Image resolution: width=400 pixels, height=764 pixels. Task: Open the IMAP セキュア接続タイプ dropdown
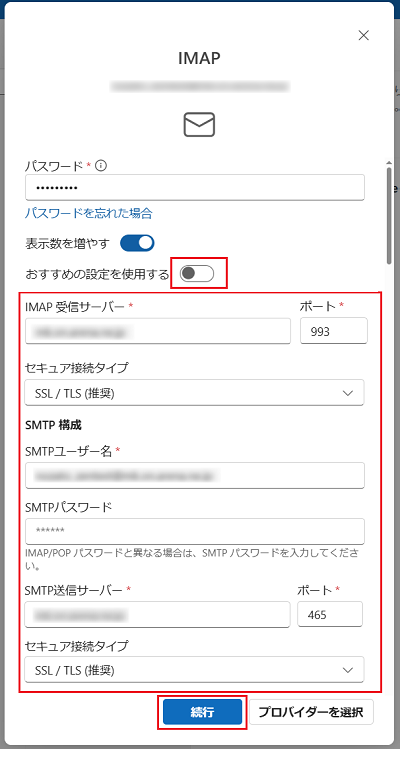(194, 393)
